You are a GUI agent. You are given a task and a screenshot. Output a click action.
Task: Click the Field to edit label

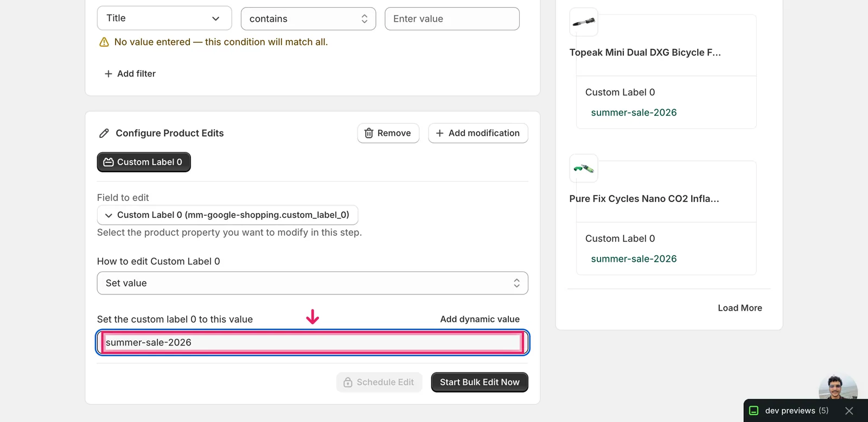pos(123,198)
